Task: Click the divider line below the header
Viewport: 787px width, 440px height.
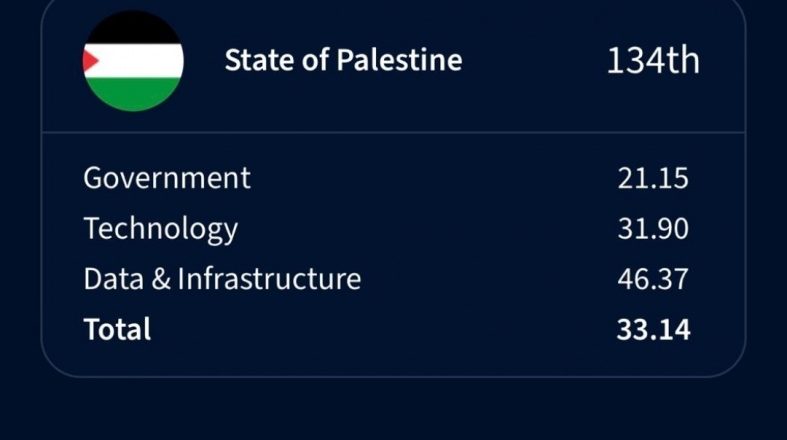Action: [393, 132]
